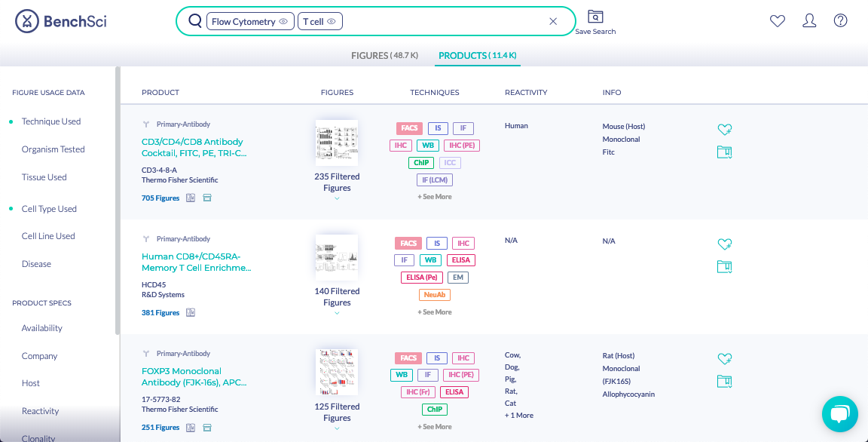
Task: Favorite the CD3/CD4/CD8 Antibody Cocktail product
Action: (x=725, y=130)
